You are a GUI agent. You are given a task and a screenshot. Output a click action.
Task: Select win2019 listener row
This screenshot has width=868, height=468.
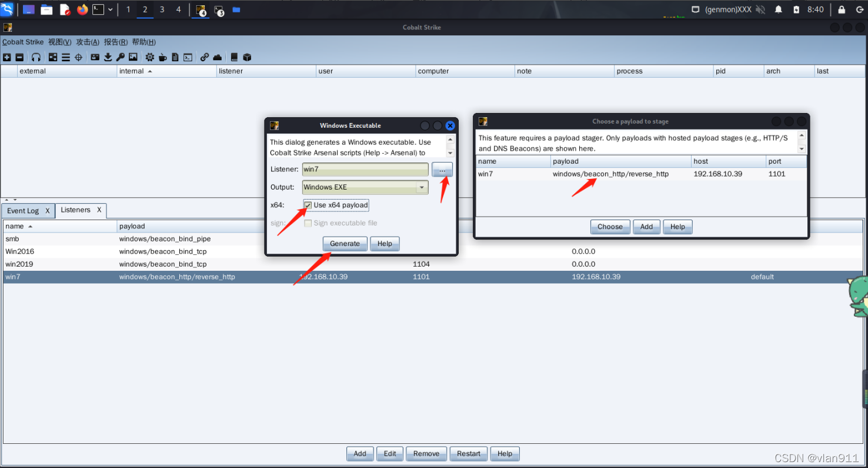(433, 264)
